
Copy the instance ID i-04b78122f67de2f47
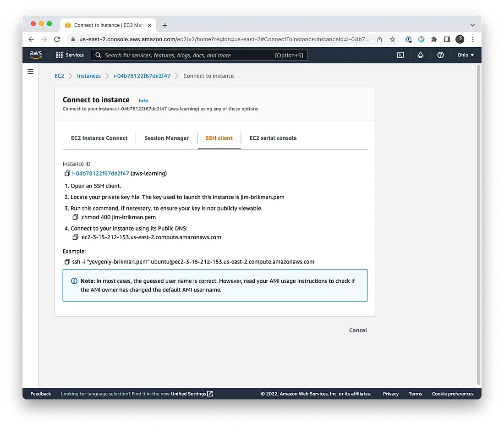click(67, 173)
